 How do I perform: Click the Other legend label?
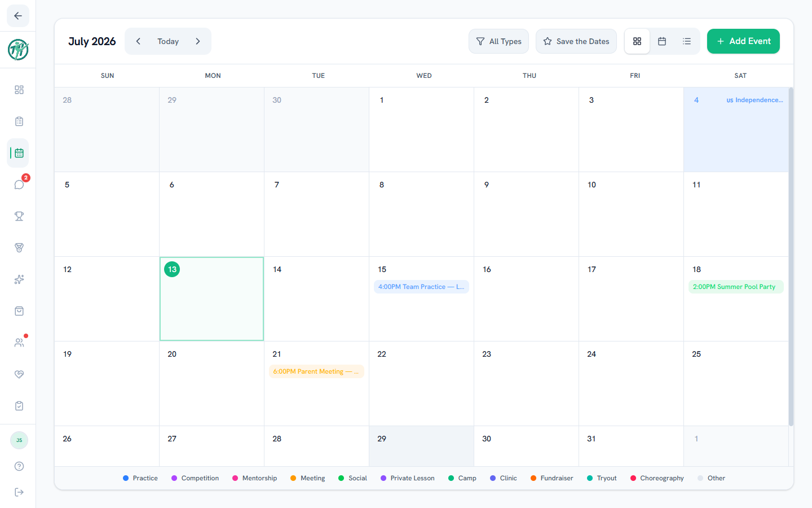pos(716,478)
